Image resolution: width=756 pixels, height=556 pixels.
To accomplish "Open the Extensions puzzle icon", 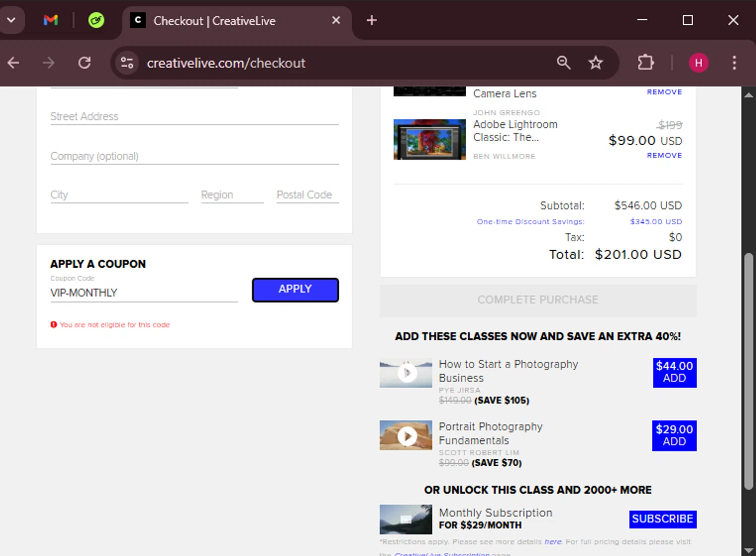I will click(x=646, y=63).
